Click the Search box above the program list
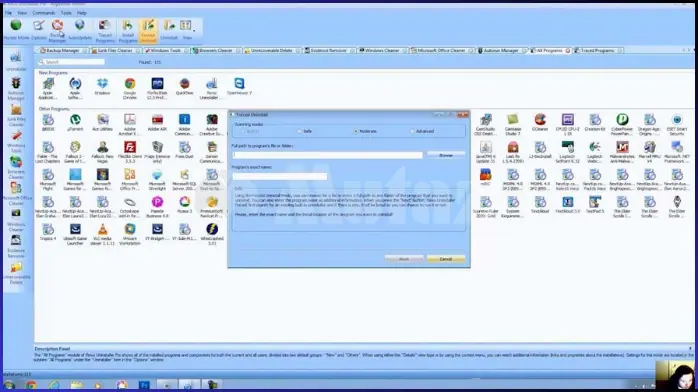The height and width of the screenshot is (392, 698). pyautogui.click(x=71, y=62)
